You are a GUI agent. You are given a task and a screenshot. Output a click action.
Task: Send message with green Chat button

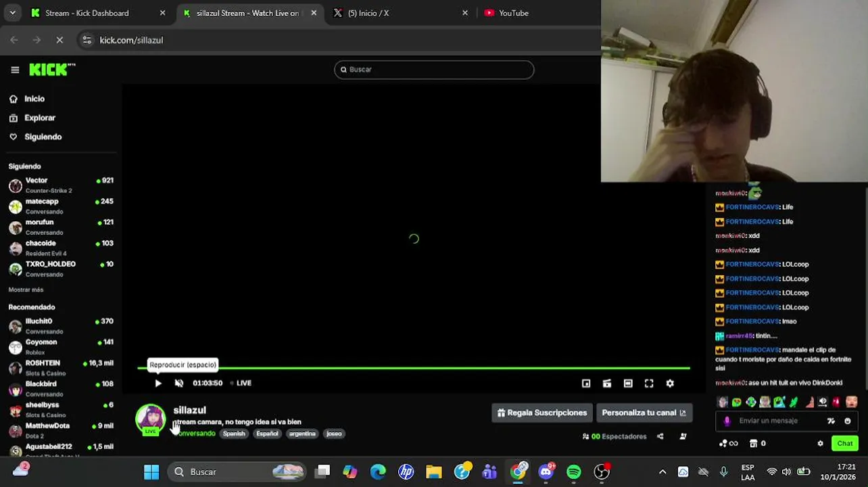click(x=845, y=444)
